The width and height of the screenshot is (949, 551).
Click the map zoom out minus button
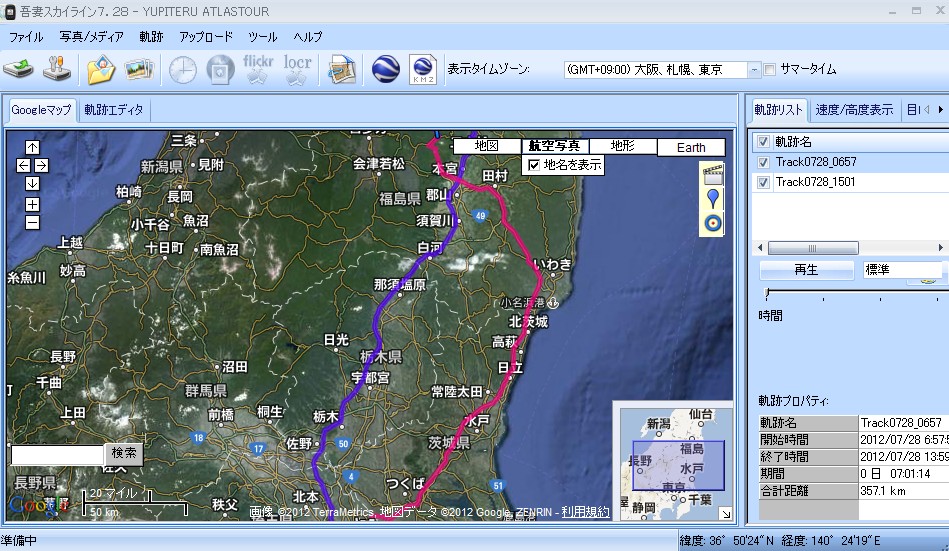click(x=32, y=222)
